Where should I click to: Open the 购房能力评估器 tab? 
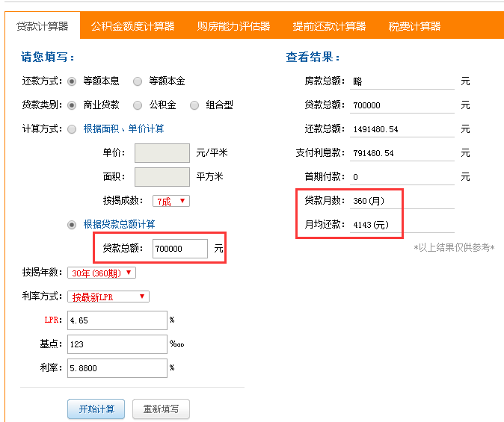coord(233,26)
